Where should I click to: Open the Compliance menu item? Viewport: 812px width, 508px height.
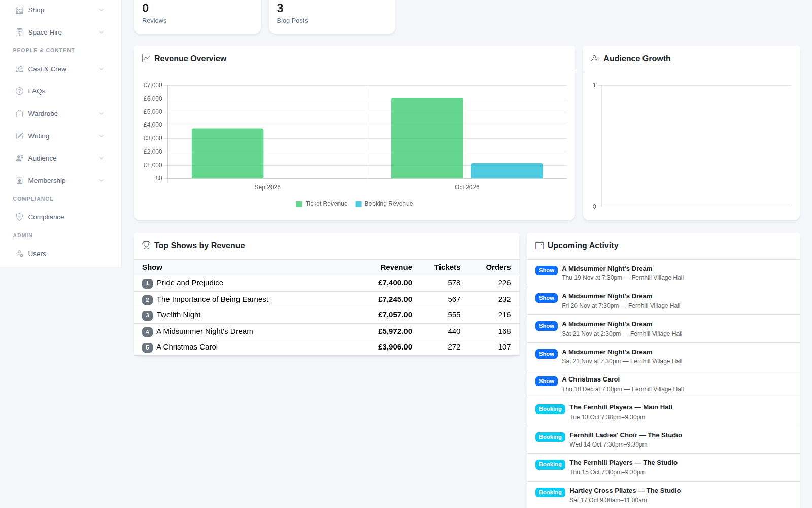[x=60, y=217]
